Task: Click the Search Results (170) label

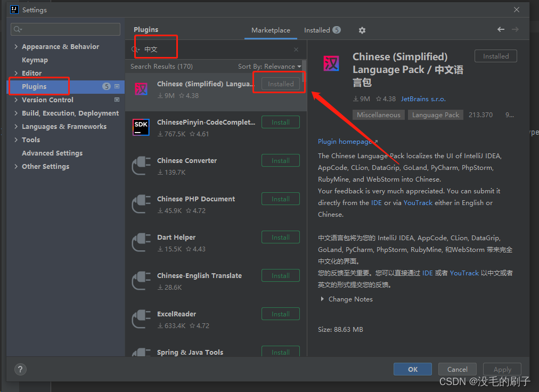Action: tap(161, 67)
